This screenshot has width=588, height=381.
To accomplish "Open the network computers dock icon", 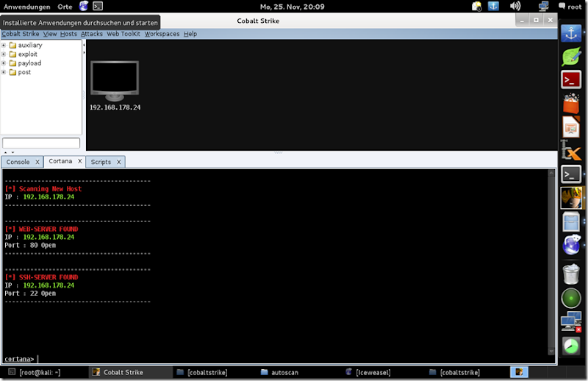I will 571,321.
